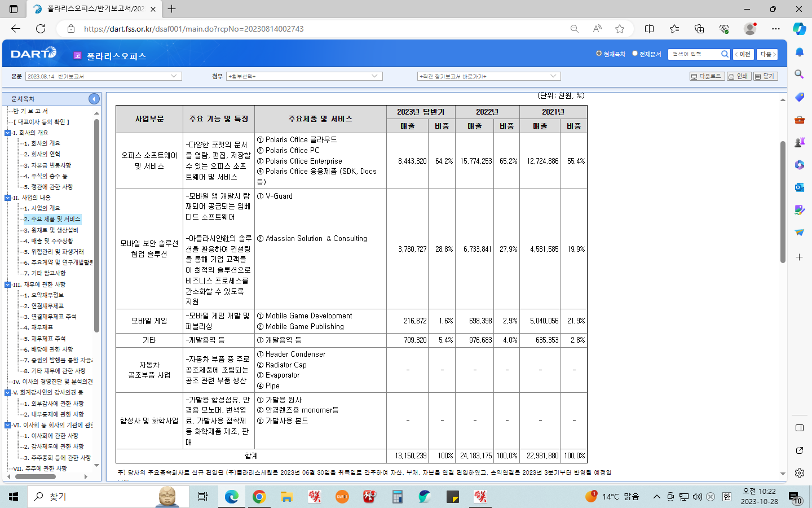Open the previous periodic report shortcut dropdown

coord(489,76)
